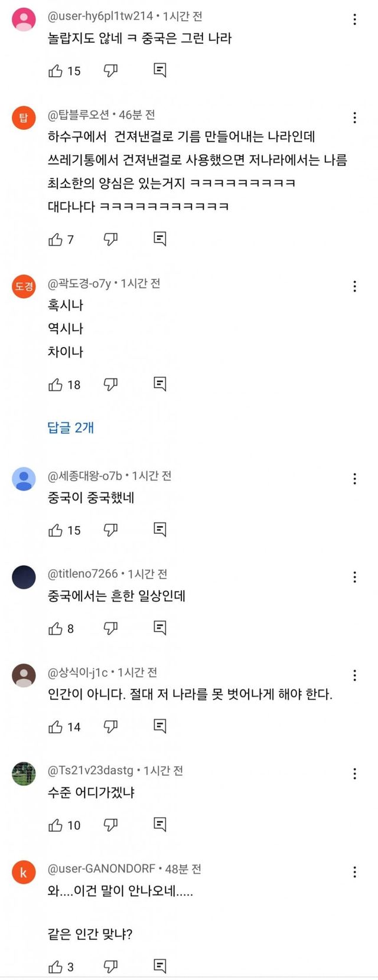378x980 pixels.
Task: Open three-dot menu for @user-GANONDORF comment
Action: click(354, 872)
